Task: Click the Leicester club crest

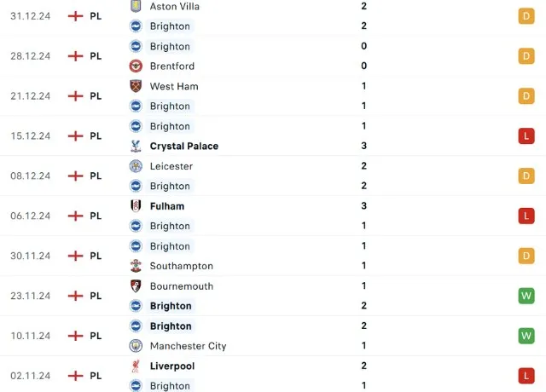Action: 136,166
